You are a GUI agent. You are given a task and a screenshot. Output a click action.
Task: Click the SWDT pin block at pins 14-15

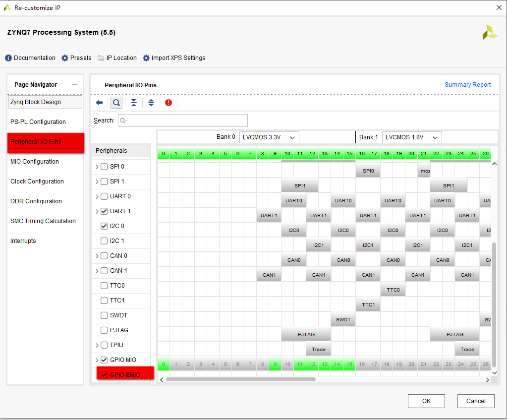point(343,319)
